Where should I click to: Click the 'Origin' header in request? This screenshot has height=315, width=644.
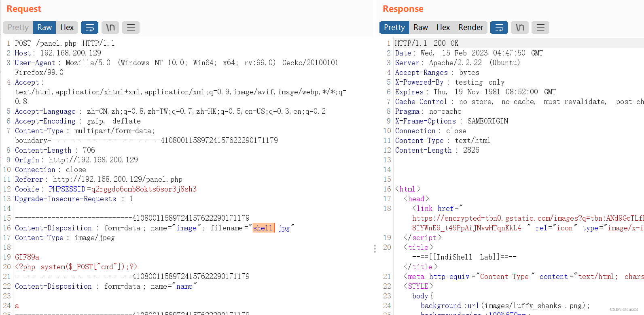tap(76, 160)
